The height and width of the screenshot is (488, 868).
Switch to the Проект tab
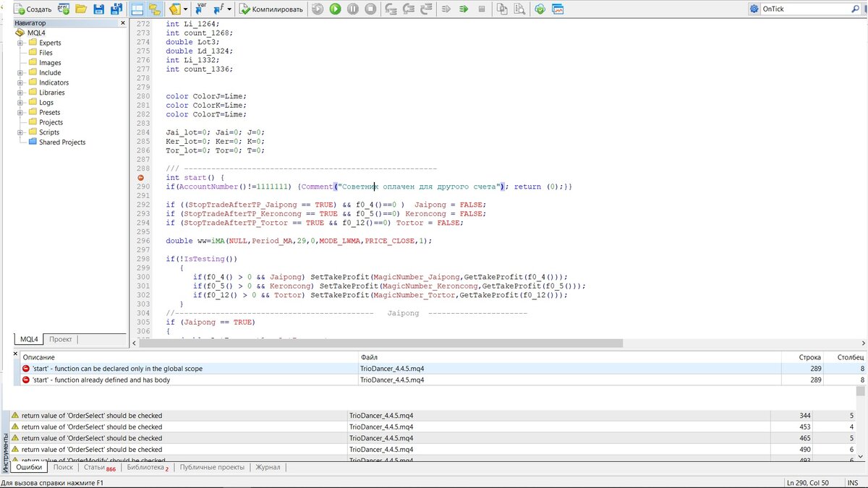point(61,339)
